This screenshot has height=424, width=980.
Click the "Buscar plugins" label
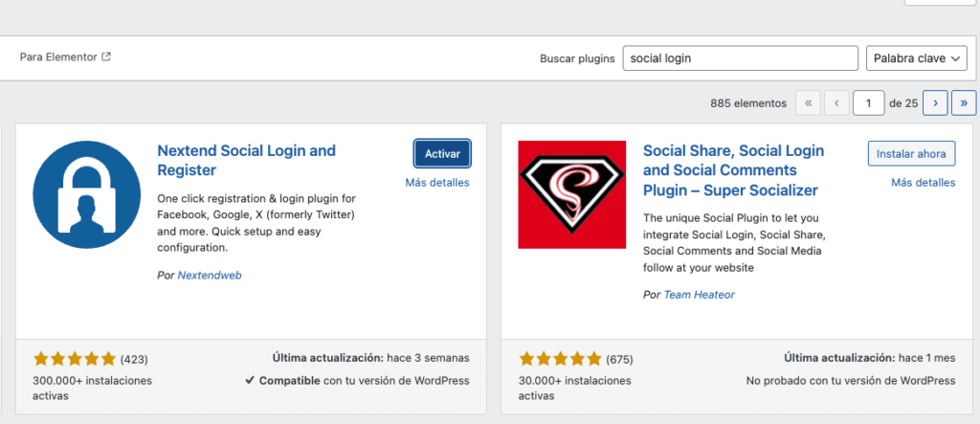pyautogui.click(x=577, y=58)
